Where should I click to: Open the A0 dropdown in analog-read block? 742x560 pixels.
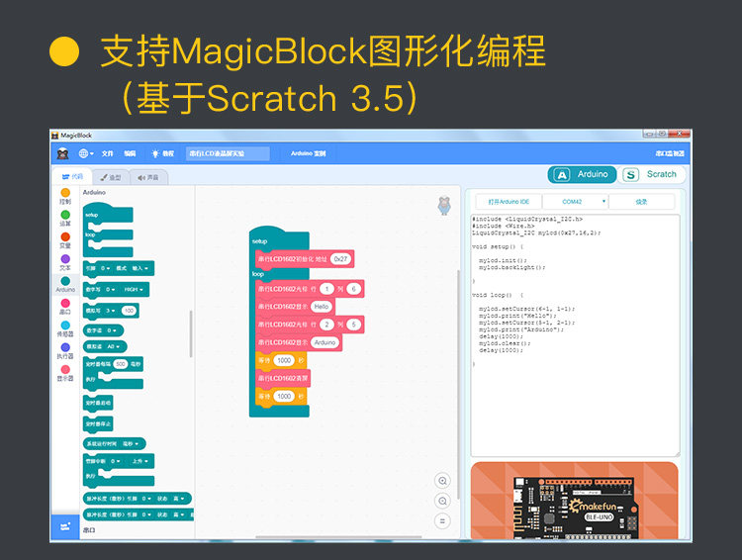coord(113,346)
